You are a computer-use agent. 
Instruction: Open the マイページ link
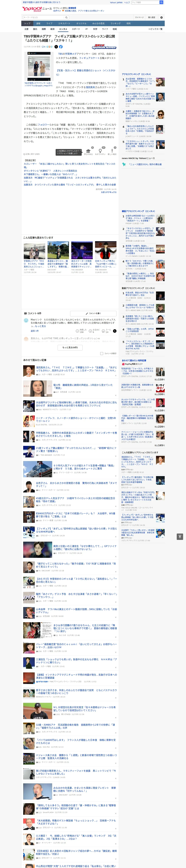tap(139, 18)
